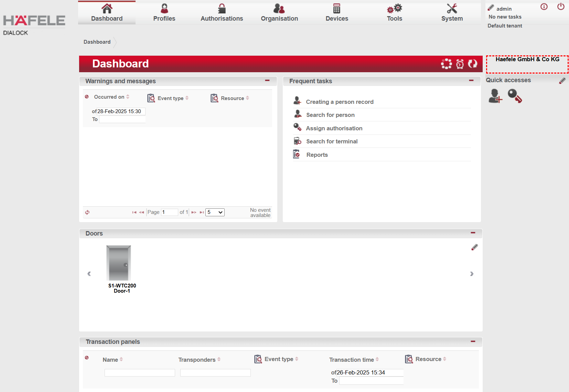The width and height of the screenshot is (569, 392).
Task: Sort warnings by Occurred on column
Action: pos(109,97)
